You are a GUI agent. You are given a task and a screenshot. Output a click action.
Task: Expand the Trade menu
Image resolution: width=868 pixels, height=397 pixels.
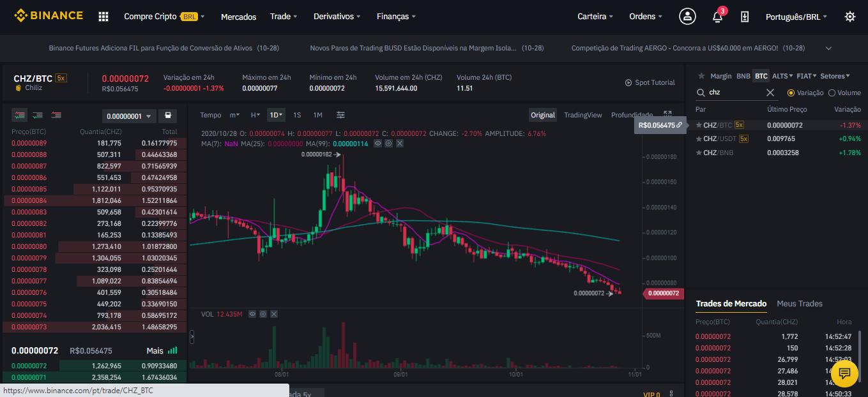click(x=284, y=17)
